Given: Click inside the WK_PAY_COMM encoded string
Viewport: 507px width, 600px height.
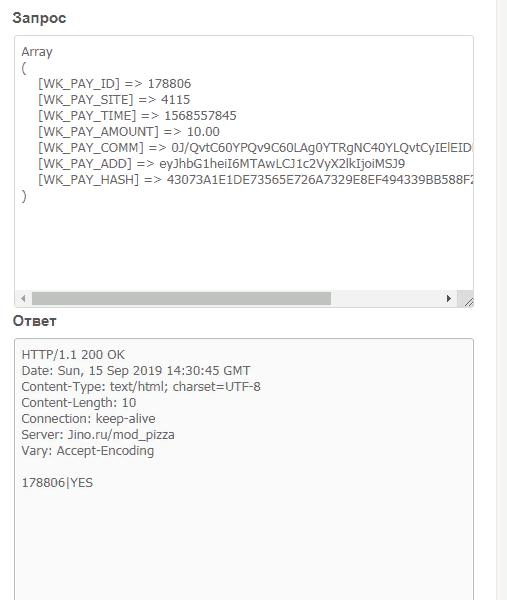Looking at the screenshot, I should (322, 148).
